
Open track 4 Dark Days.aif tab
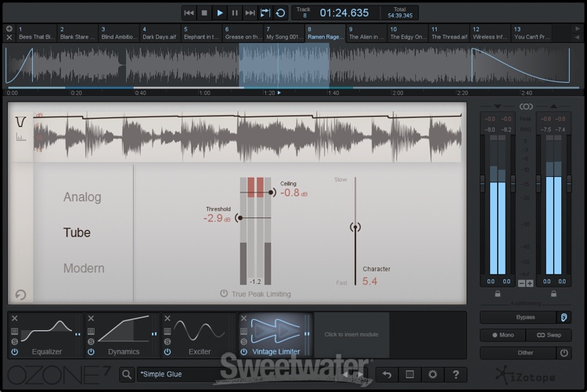click(x=160, y=34)
